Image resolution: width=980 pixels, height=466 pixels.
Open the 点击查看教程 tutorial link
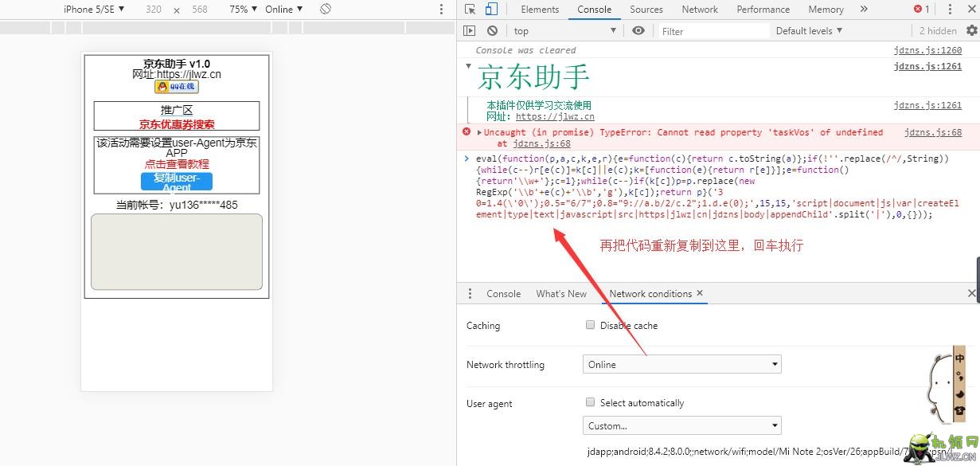tap(177, 164)
